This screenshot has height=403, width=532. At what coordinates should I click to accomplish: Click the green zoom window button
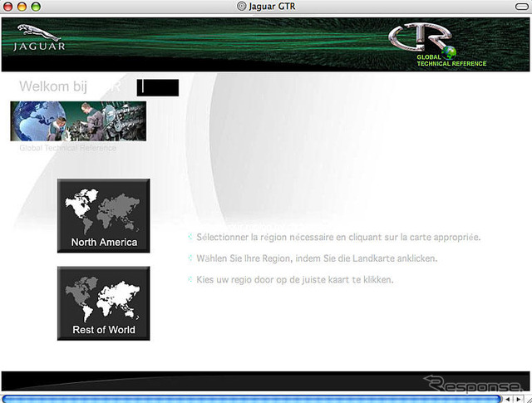(x=36, y=7)
